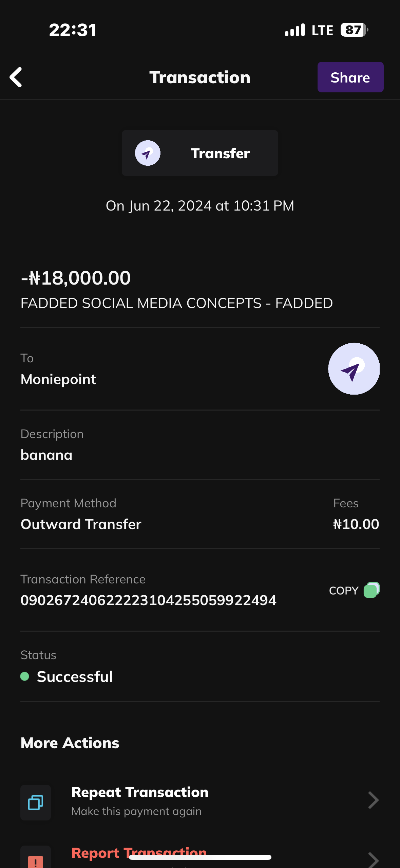This screenshot has height=868, width=400.
Task: Tap the transaction reference number
Action: tap(148, 600)
